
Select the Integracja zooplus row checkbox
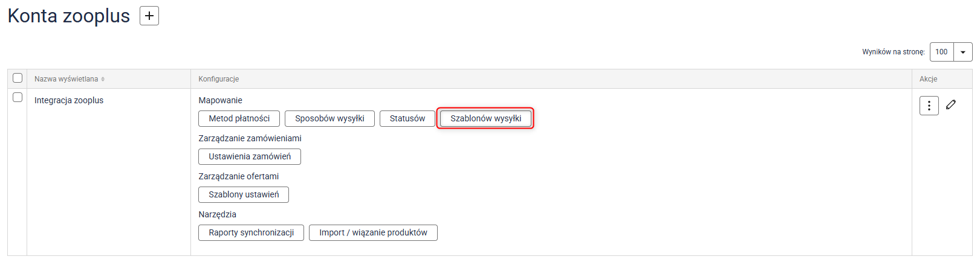point(18,97)
